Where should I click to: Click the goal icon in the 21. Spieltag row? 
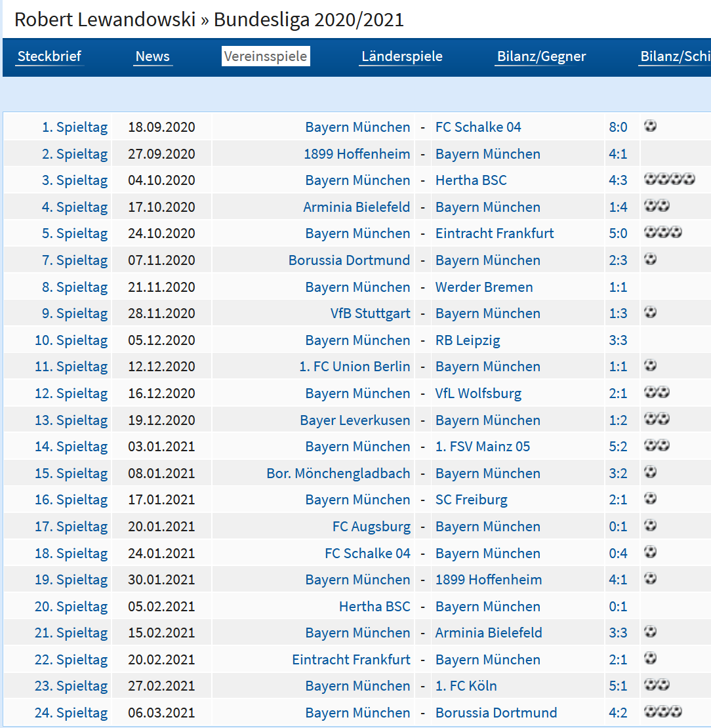[x=650, y=632]
